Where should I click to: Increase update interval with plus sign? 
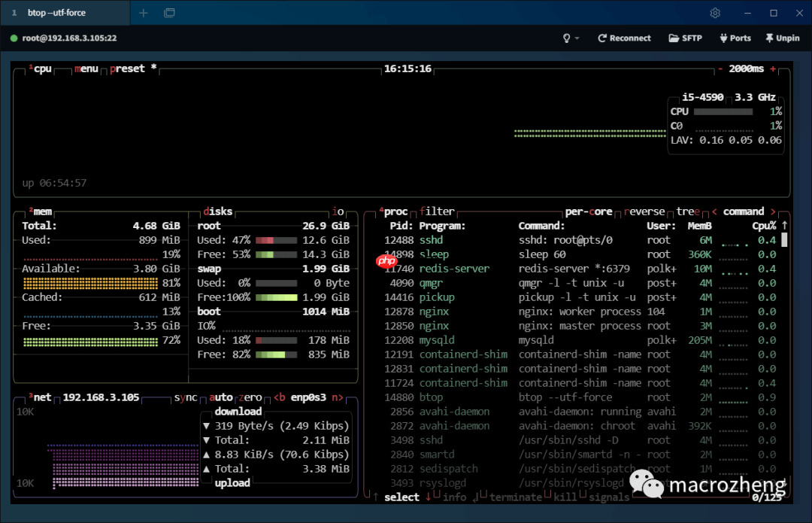pyautogui.click(x=773, y=68)
